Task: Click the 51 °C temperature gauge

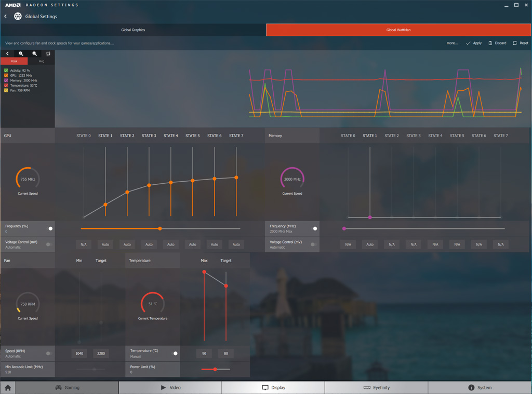Action: pos(153,304)
